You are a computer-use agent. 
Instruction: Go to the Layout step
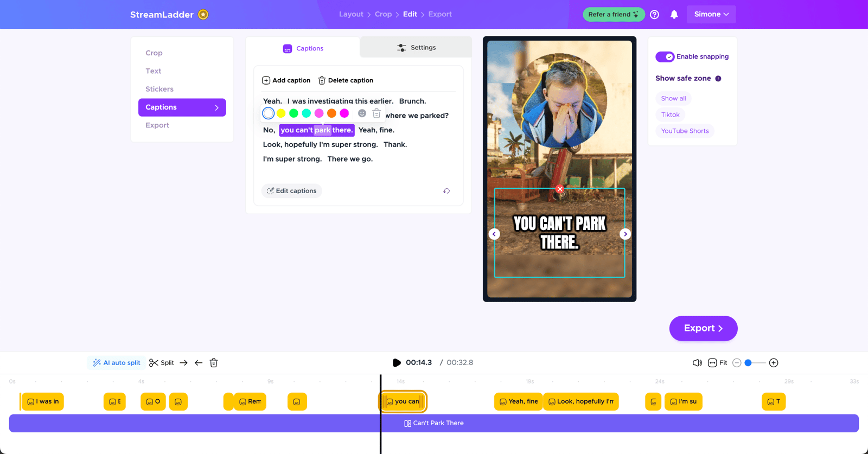[351, 14]
